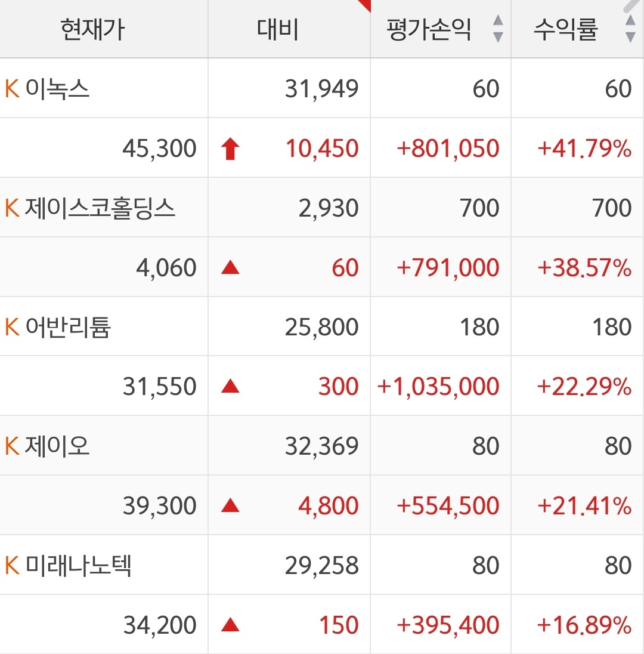The width and height of the screenshot is (644, 654).
Task: Sort by 수익률 using its sort arrows
Action: (630, 29)
